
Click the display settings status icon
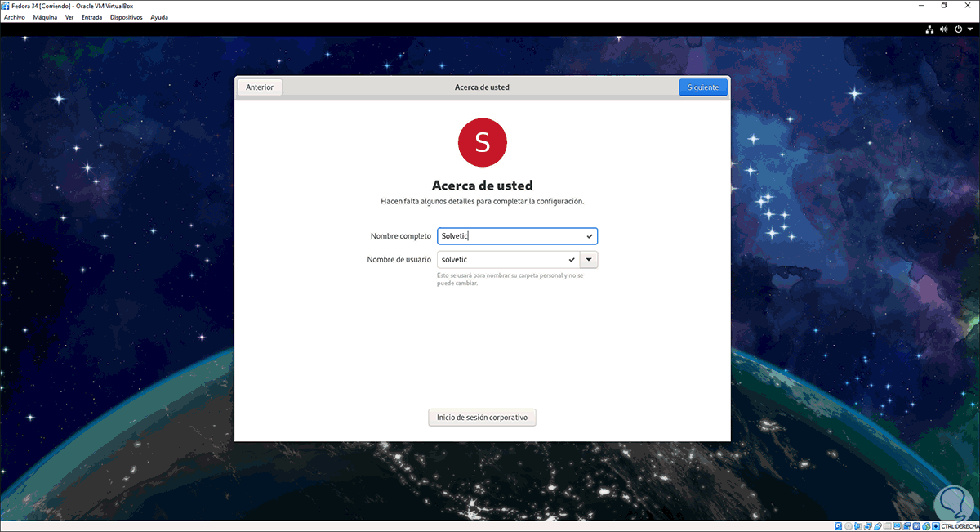[x=898, y=525]
